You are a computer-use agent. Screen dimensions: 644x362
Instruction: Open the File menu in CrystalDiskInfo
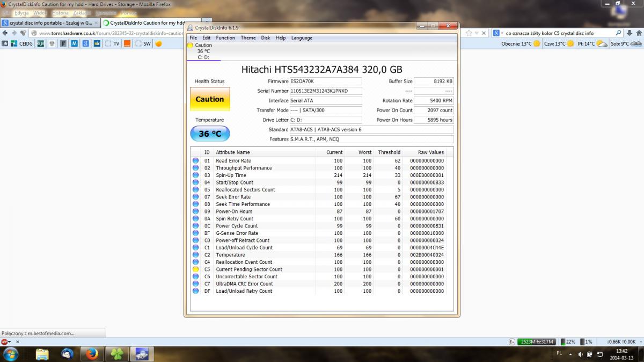(193, 38)
